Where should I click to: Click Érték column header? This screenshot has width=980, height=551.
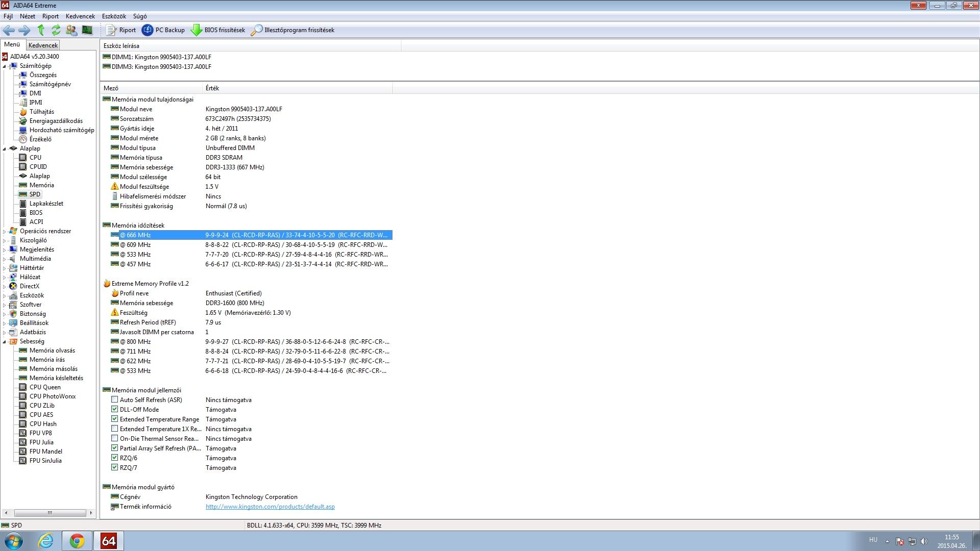[x=298, y=88]
